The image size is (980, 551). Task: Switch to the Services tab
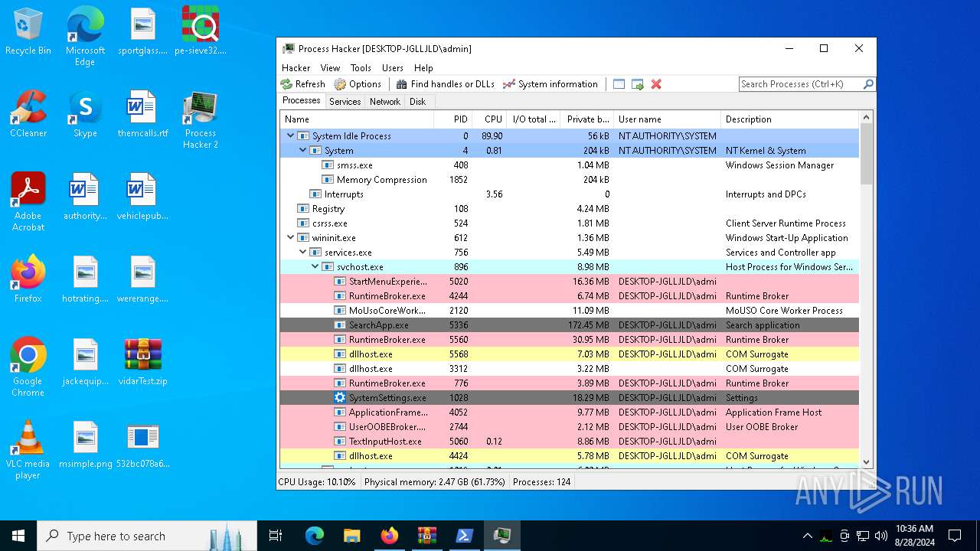[345, 101]
